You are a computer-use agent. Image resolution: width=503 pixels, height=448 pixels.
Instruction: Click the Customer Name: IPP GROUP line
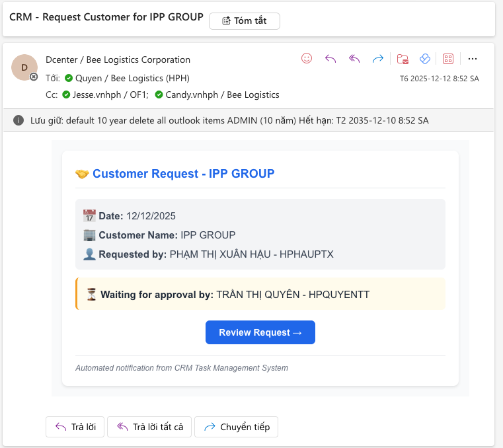coord(167,235)
